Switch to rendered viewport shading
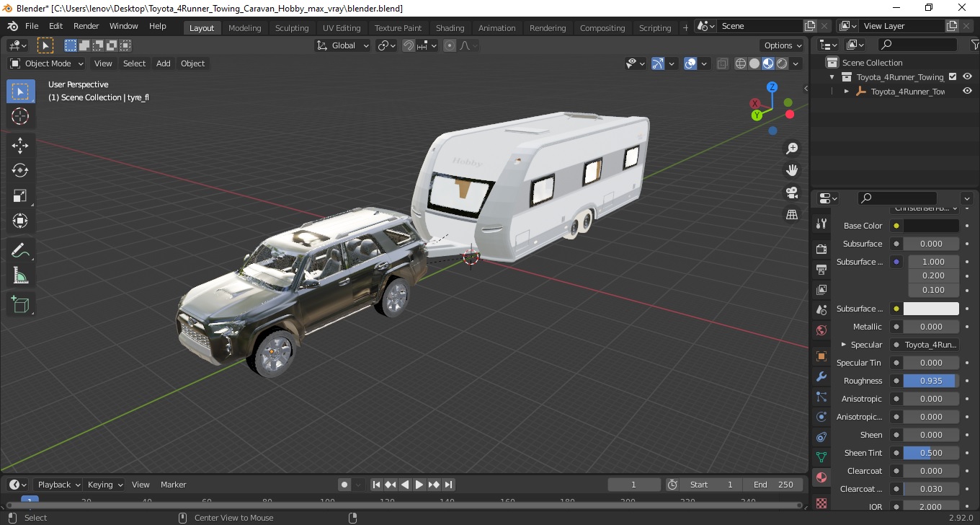Viewport: 980px width, 525px height. [782, 63]
